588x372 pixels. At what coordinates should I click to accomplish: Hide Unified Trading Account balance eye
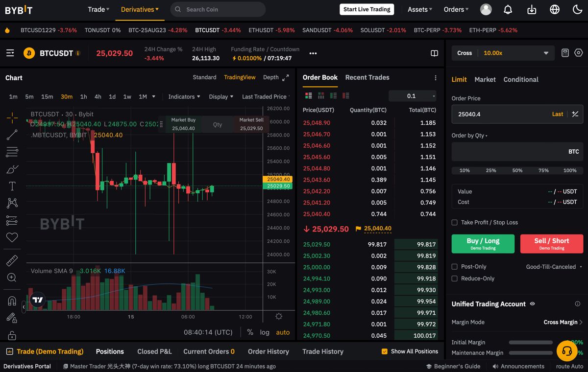tap(533, 304)
